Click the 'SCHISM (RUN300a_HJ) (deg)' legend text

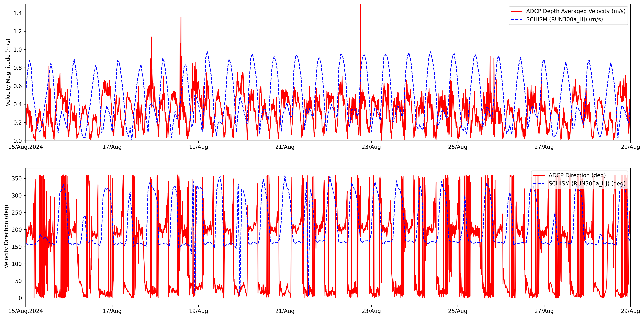point(587,184)
